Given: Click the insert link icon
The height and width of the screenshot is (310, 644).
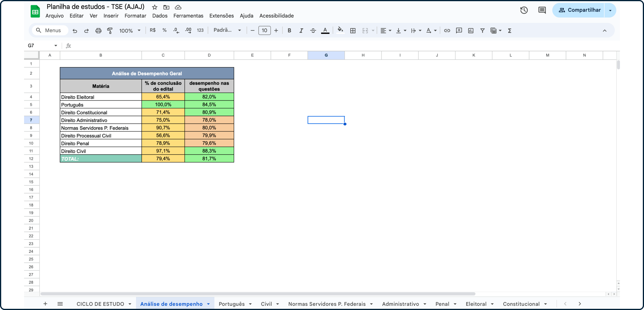Looking at the screenshot, I should 447,31.
